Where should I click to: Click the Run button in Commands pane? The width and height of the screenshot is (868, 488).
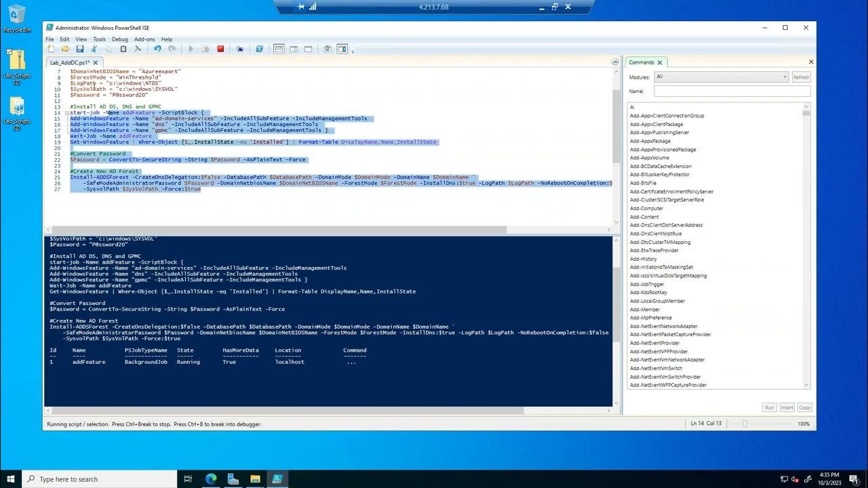769,407
